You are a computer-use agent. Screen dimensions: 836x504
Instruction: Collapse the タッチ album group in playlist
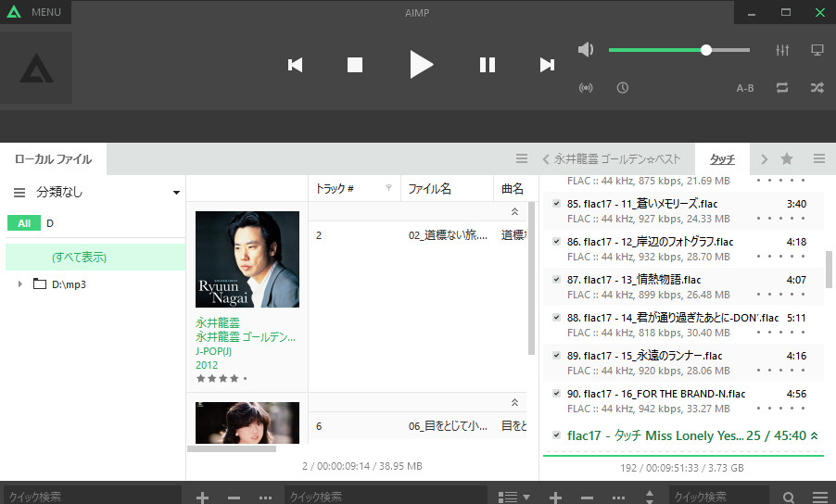[x=815, y=435]
